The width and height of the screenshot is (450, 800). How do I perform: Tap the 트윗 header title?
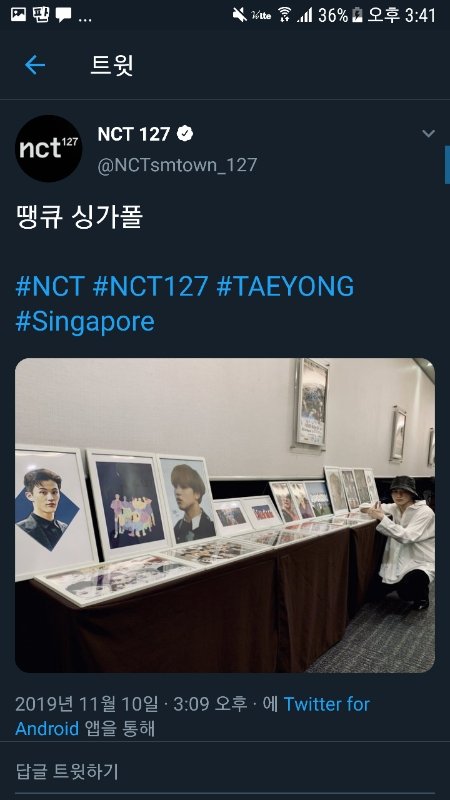point(112,65)
